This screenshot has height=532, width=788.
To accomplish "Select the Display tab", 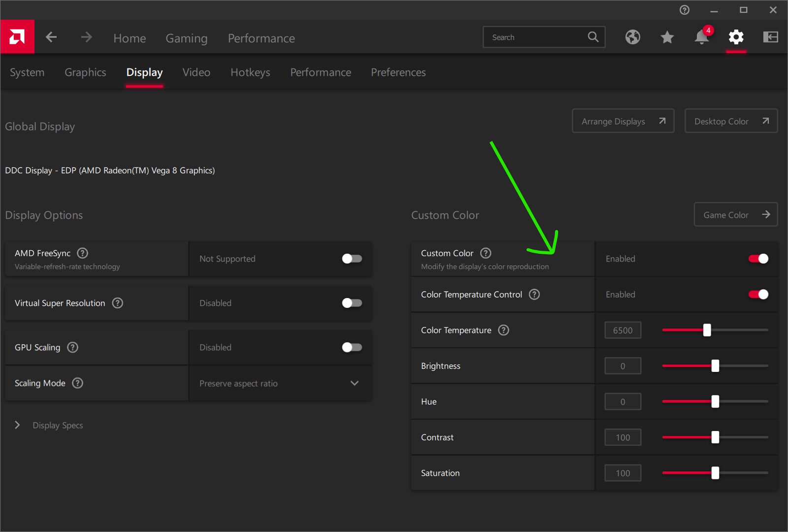I will tap(144, 72).
